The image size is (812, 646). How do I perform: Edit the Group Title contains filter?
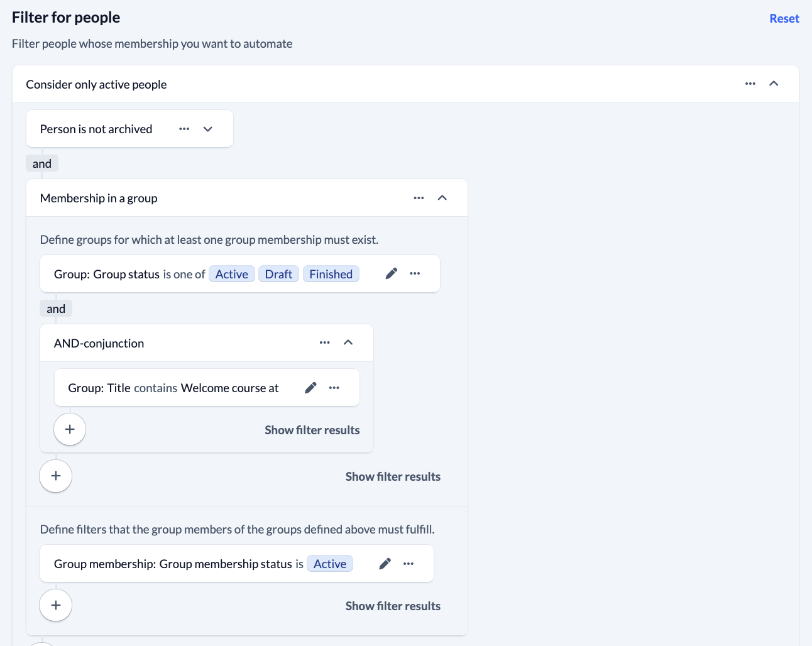[310, 388]
